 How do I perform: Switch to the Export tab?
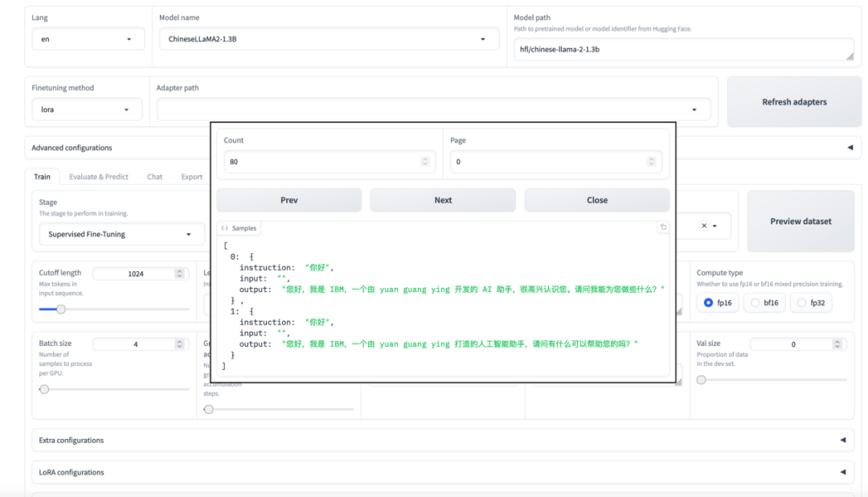tap(191, 177)
